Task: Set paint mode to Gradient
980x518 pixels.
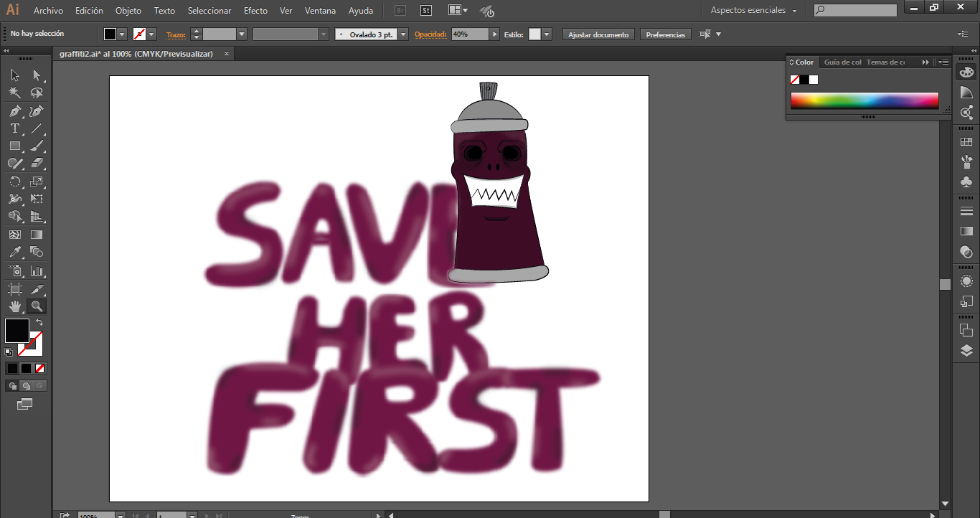Action: tap(26, 368)
